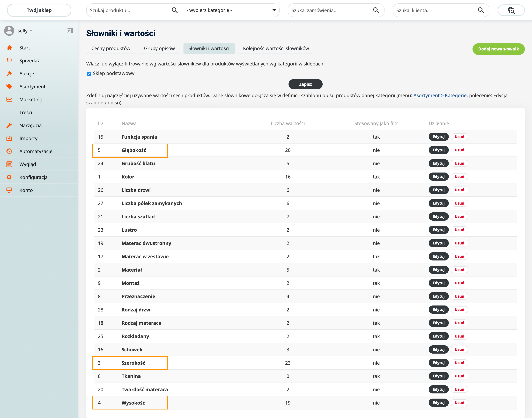Click the order search magnifier icon

pyautogui.click(x=376, y=10)
